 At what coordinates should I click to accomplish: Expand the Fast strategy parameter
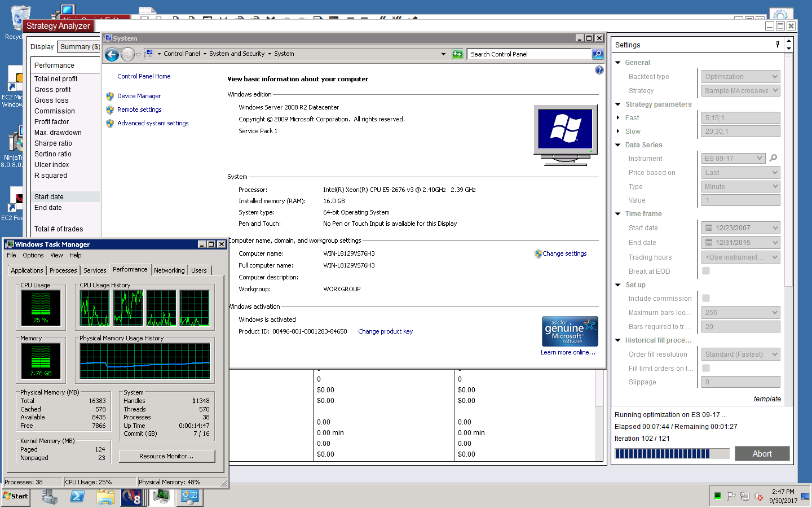[x=618, y=118]
